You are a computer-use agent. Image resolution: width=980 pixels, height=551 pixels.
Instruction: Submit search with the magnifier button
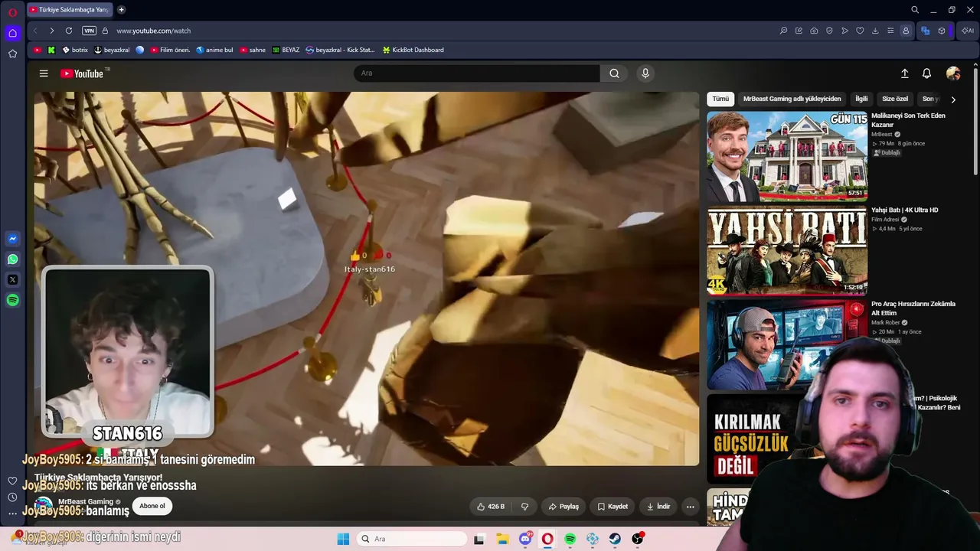(x=614, y=73)
